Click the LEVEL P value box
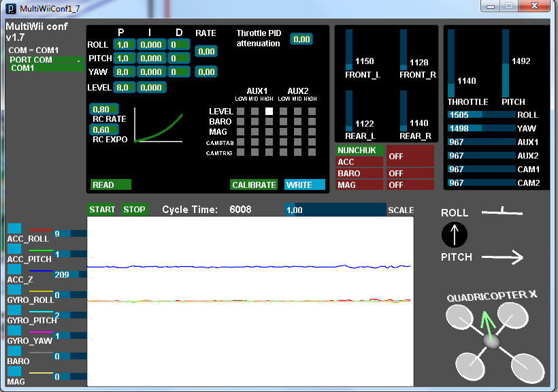The height and width of the screenshot is (392, 558). [125, 87]
